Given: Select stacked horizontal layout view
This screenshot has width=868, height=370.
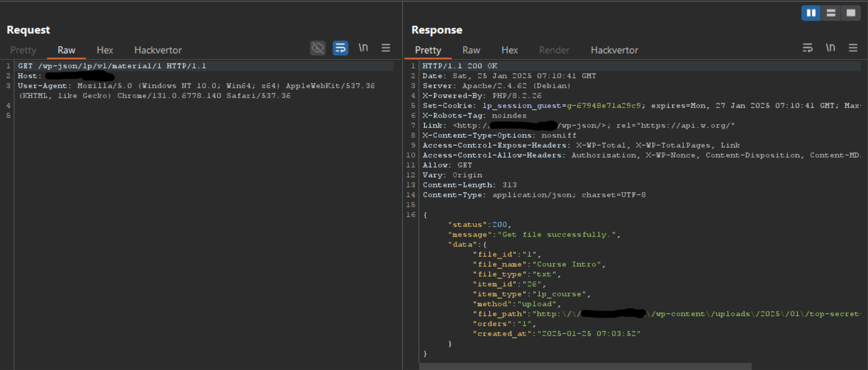Looking at the screenshot, I should point(831,13).
